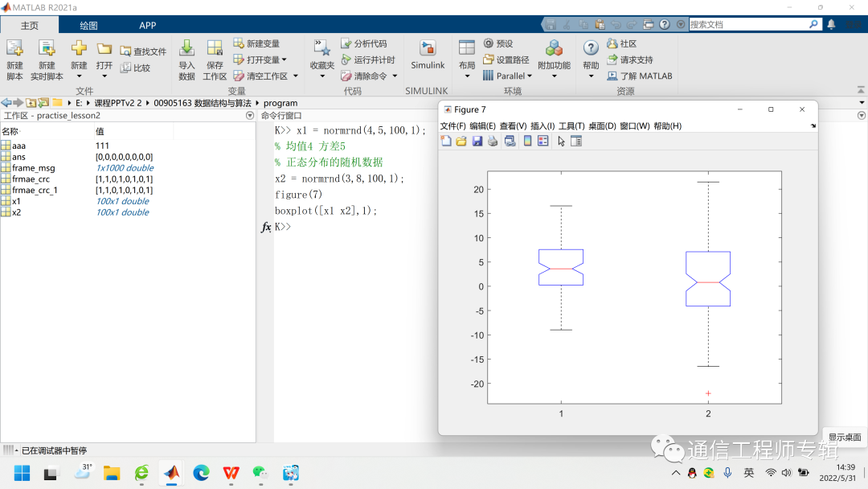The width and height of the screenshot is (868, 489).
Task: Click insert legend icon in Figure 7
Action: pos(543,142)
